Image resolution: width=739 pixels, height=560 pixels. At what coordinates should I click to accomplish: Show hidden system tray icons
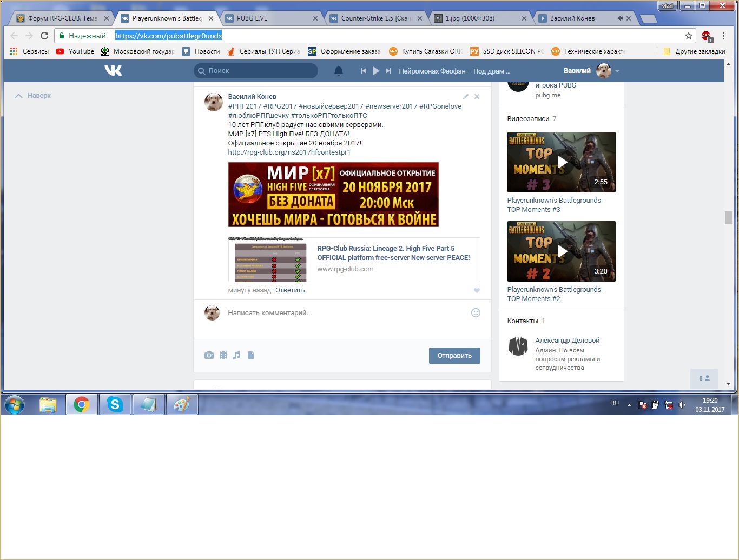point(629,405)
